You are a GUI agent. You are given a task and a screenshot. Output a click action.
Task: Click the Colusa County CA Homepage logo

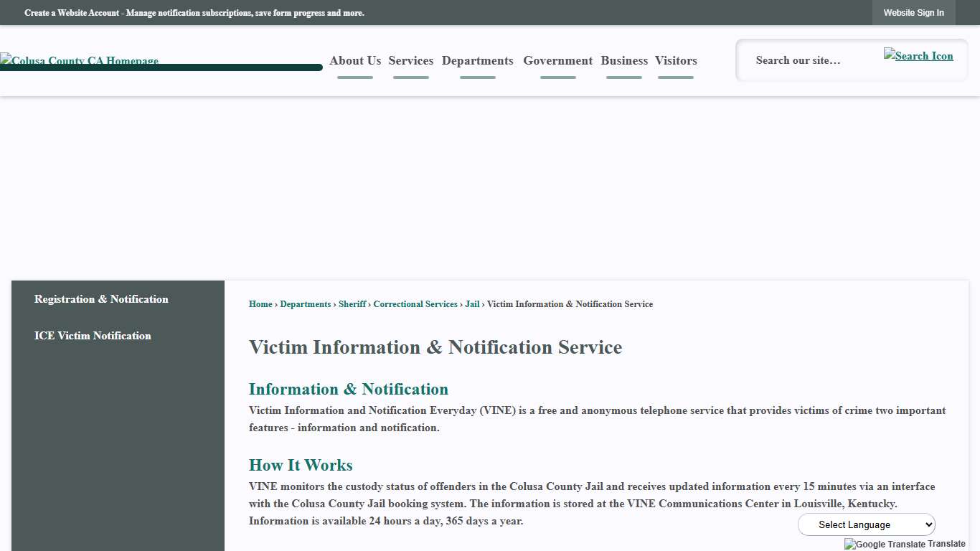[79, 61]
